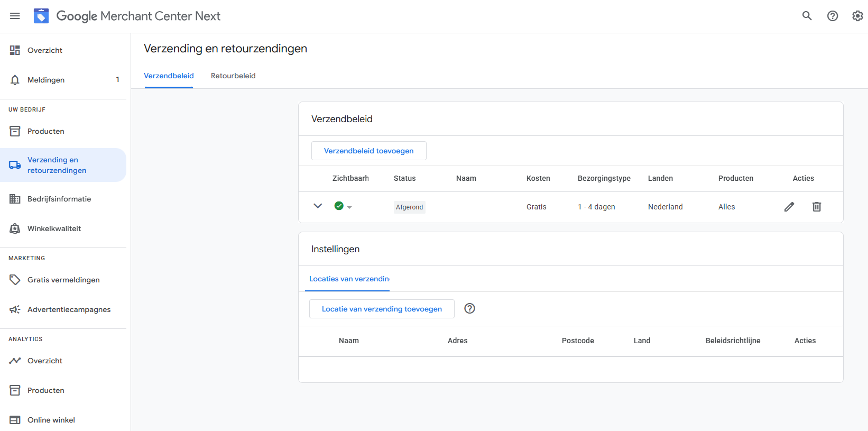The image size is (868, 431).
Task: Click Locatie van verzending toevoegen button
Action: 382,309
